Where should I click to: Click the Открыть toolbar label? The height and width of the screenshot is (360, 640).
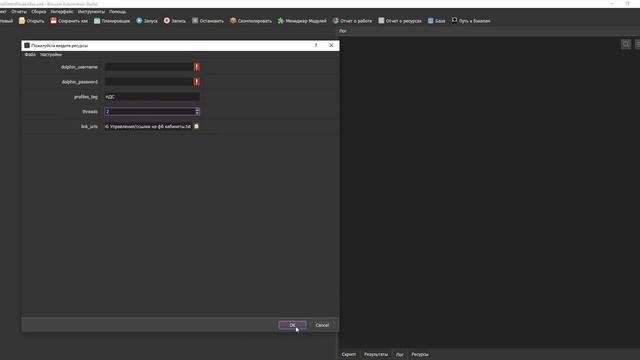[36, 21]
